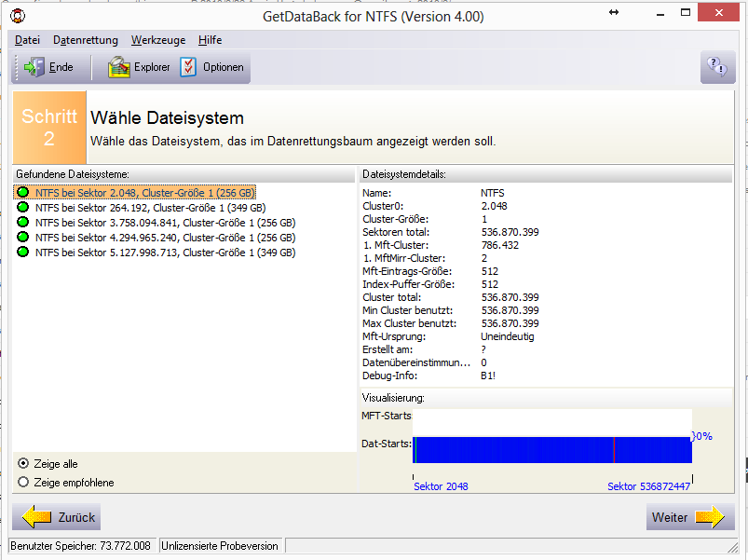Click the Dateisystemdetails panel header
This screenshot has width=748, height=560.
tap(546, 174)
